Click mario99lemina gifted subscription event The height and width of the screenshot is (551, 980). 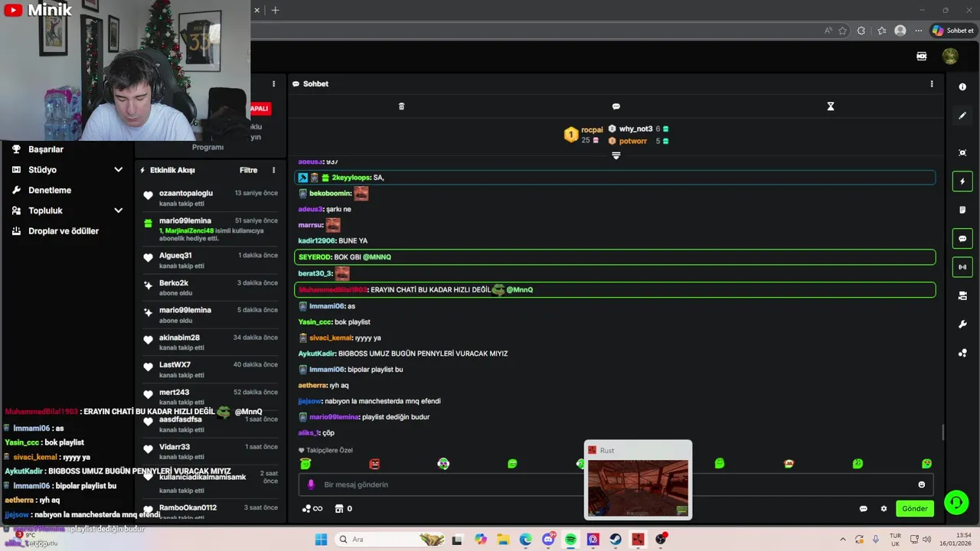210,229
